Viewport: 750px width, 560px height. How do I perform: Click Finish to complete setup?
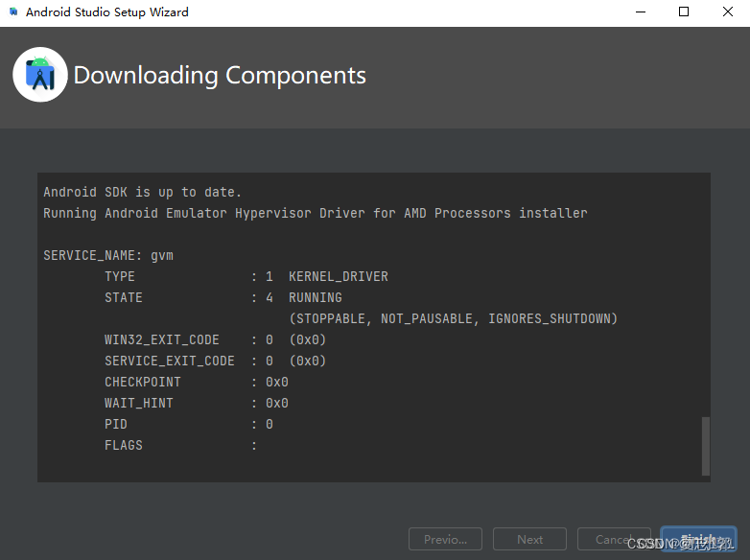(x=698, y=540)
